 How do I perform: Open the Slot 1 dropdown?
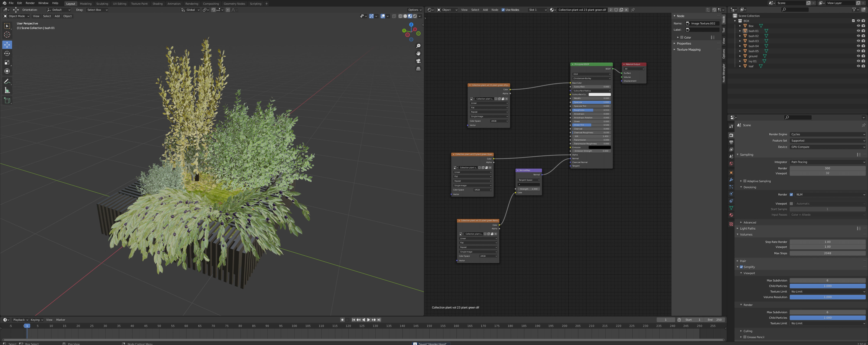[538, 10]
